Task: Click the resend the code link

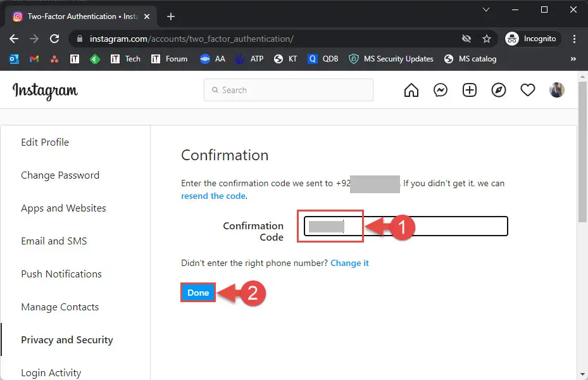Action: 213,196
